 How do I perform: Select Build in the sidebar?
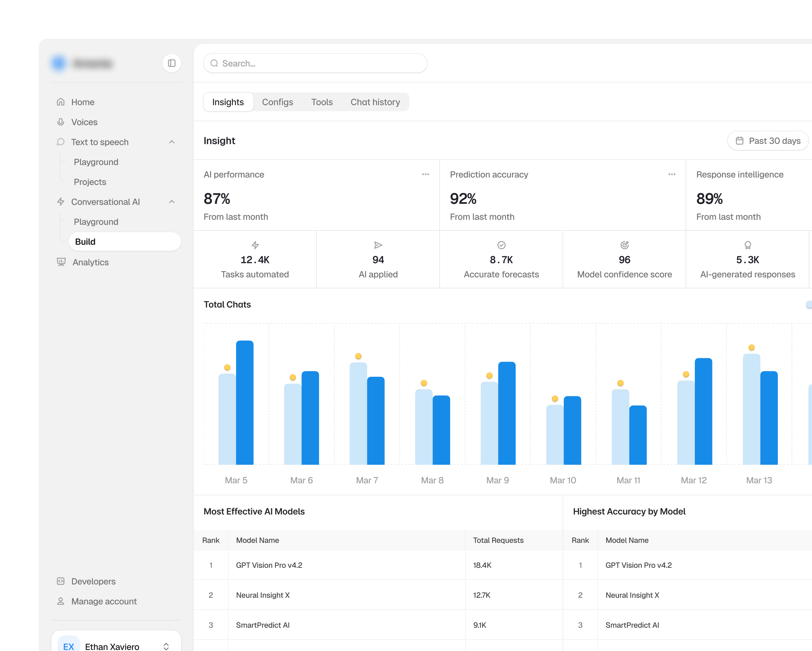125,242
